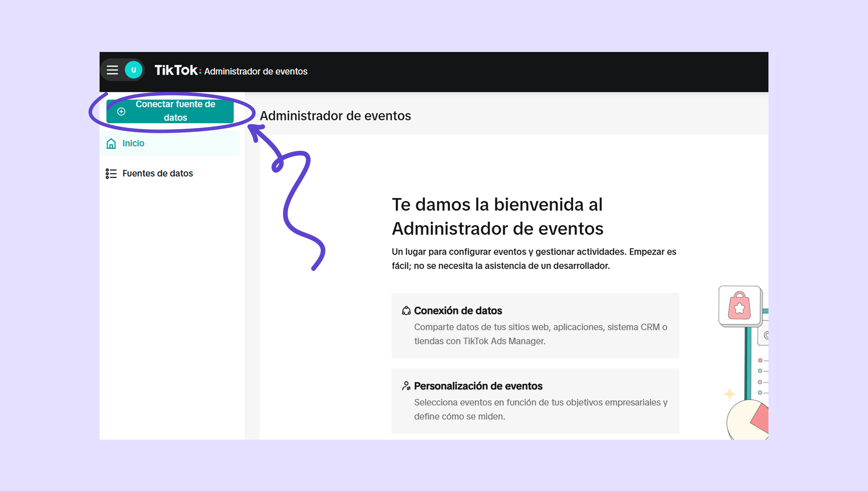This screenshot has width=868, height=491.
Task: Click the Conexión de datos card icon
Action: pos(406,311)
